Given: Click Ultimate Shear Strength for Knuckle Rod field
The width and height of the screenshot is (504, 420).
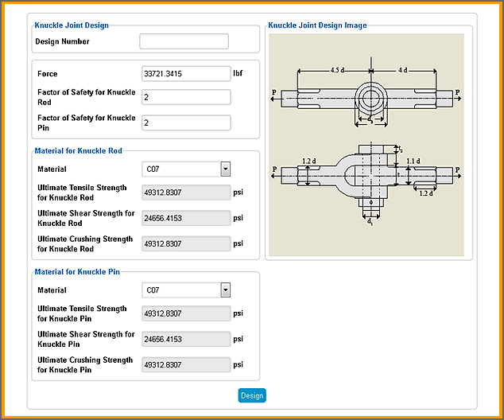Looking at the screenshot, I should [x=186, y=218].
